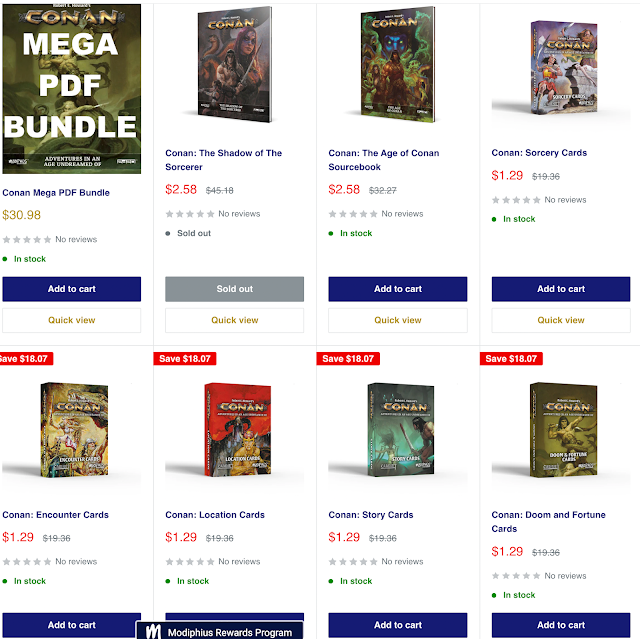Open The Shadow of The Sorcerer book image
Screen dimensions: 640x639
point(235,64)
